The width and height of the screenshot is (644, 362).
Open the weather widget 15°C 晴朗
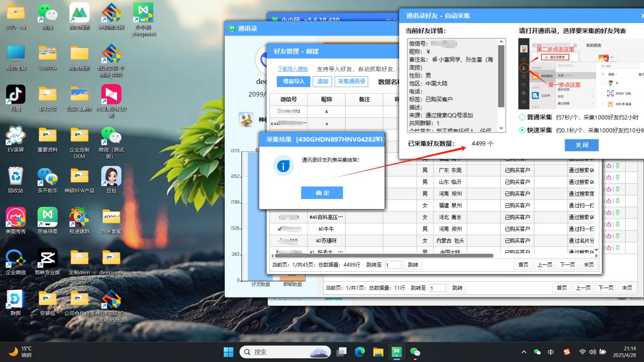pyautogui.click(x=20, y=352)
